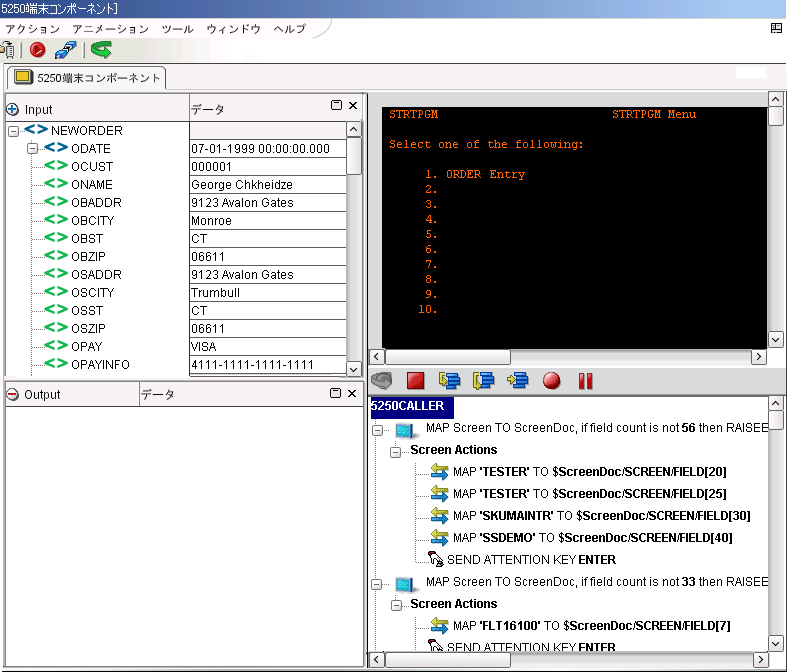The width and height of the screenshot is (787, 672).
Task: Open the アクション menu
Action: (32, 29)
